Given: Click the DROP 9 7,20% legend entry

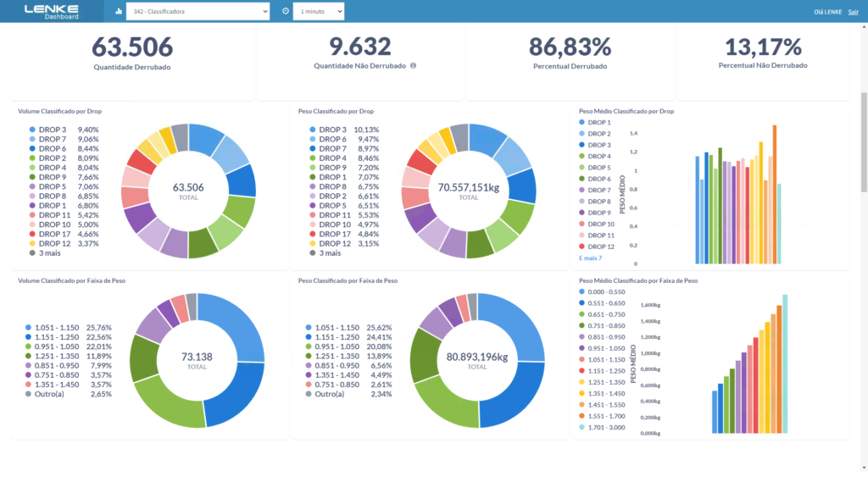Looking at the screenshot, I should [344, 168].
